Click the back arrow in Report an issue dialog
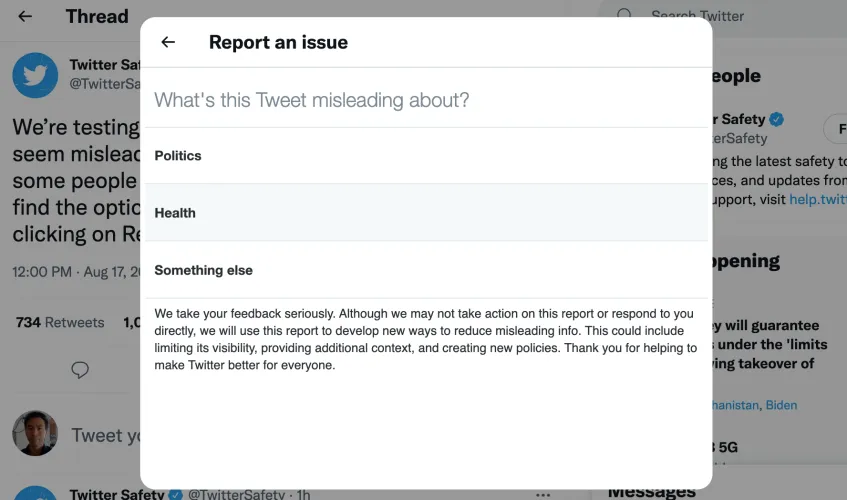 [168, 42]
